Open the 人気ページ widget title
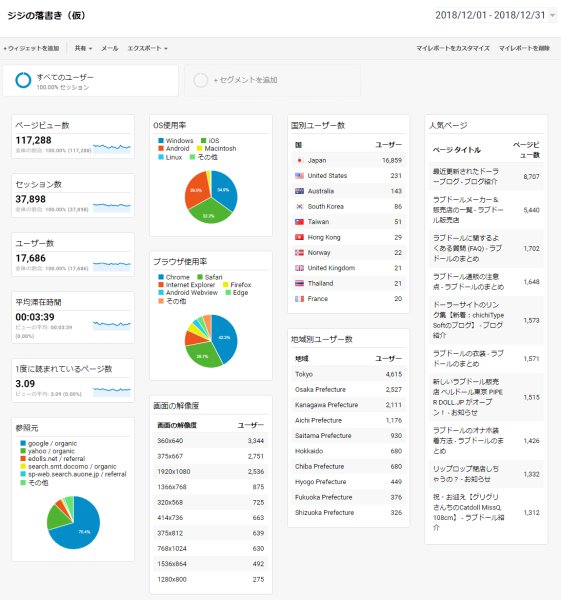The width and height of the screenshot is (561, 600). coord(448,125)
